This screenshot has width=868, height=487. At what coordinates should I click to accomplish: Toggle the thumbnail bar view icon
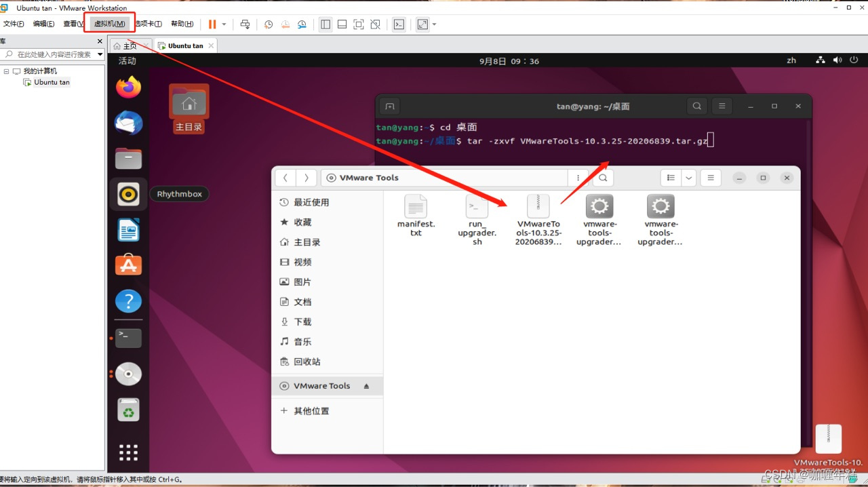(342, 24)
